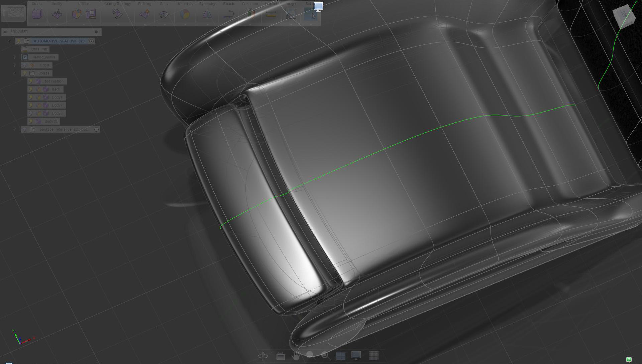Click the Symmetry mirror tool icon
This screenshot has width=642, height=364.
pyautogui.click(x=207, y=14)
